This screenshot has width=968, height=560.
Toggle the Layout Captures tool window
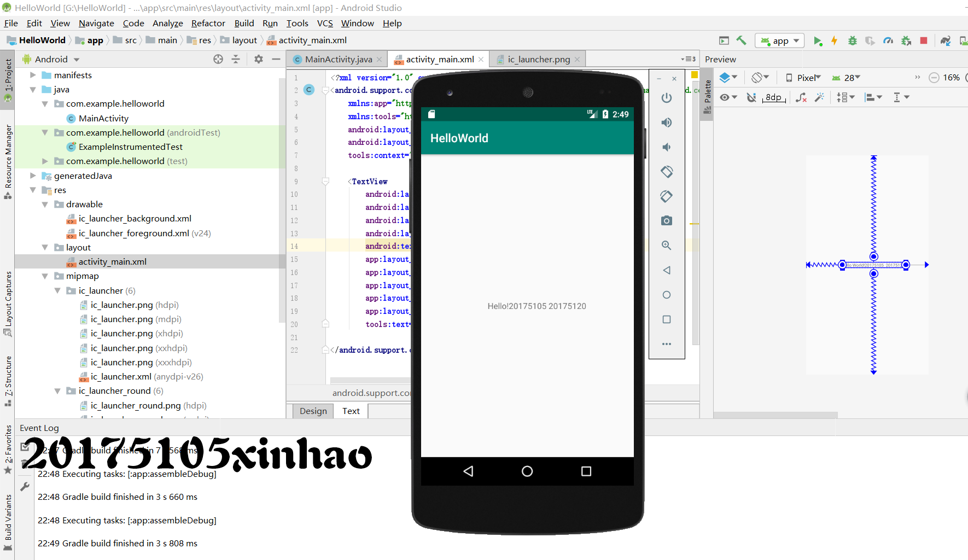coord(8,304)
